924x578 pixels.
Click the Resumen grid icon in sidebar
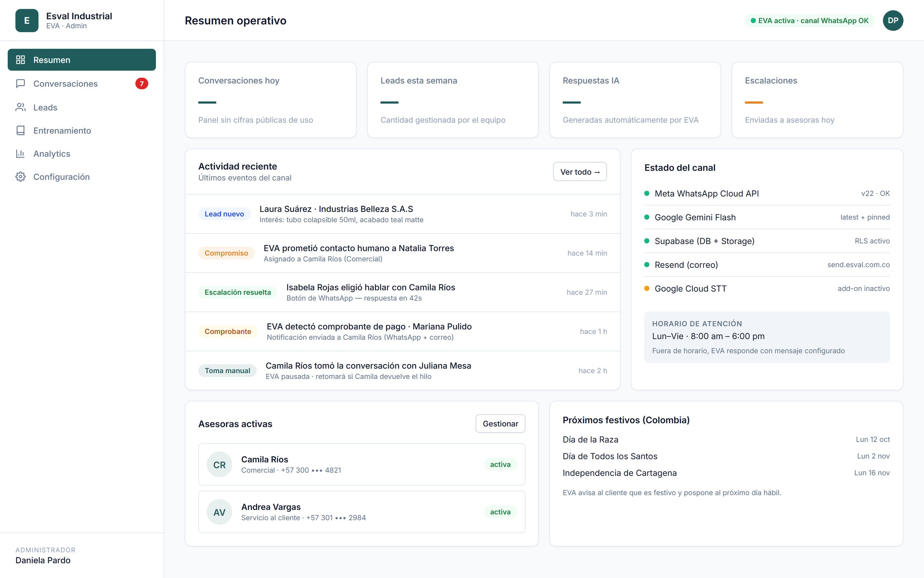(20, 60)
